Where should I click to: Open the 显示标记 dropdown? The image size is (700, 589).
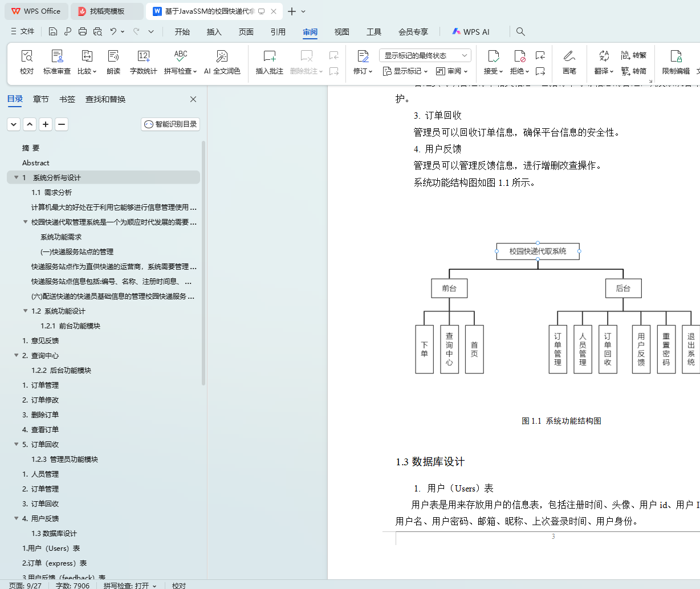pos(405,71)
